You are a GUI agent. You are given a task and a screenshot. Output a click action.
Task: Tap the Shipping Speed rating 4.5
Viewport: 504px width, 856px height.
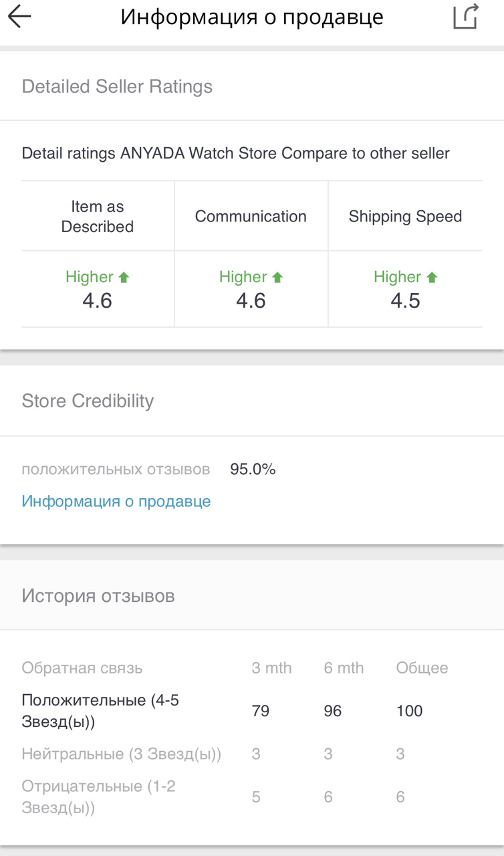pyautogui.click(x=405, y=301)
